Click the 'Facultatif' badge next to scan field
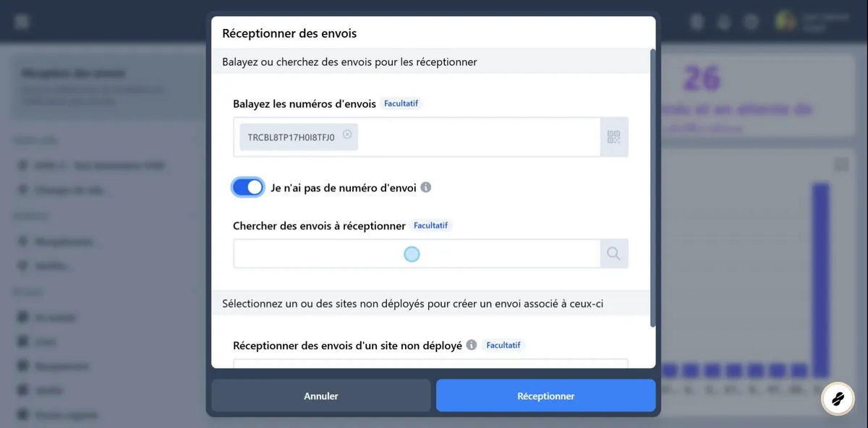868x428 pixels. pyautogui.click(x=401, y=103)
